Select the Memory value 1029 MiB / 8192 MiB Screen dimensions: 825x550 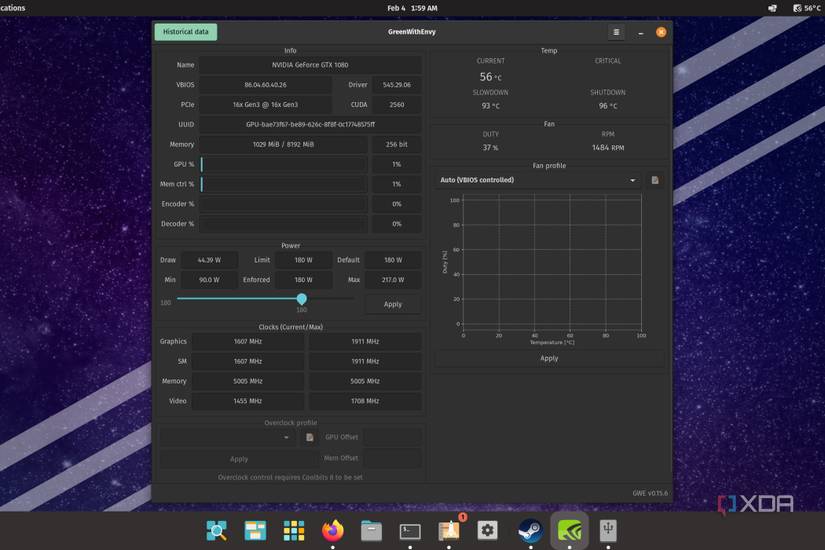point(283,144)
